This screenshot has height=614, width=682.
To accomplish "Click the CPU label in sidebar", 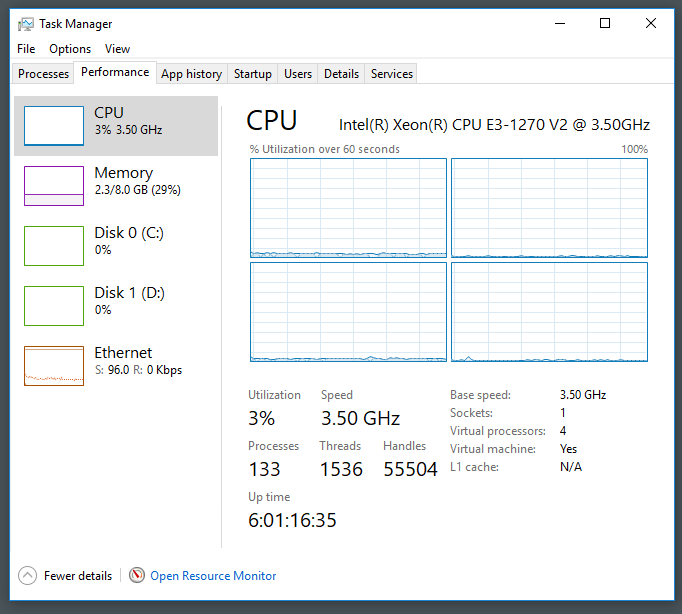I will pos(109,113).
